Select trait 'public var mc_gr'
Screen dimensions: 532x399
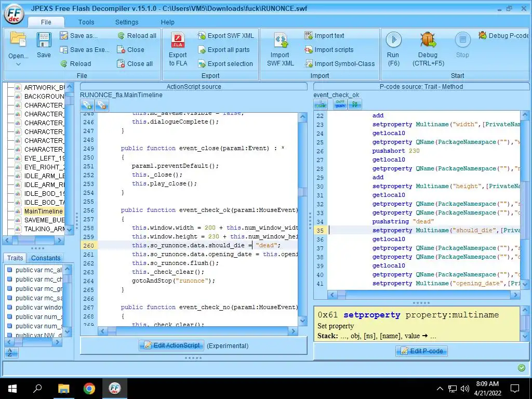(x=35, y=289)
